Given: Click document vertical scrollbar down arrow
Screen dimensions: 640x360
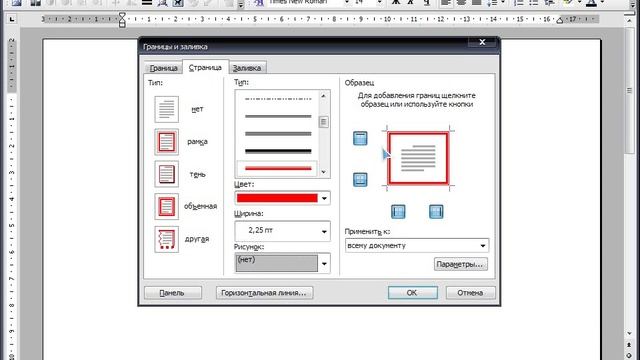Looking at the screenshot, I should pyautogui.click(x=629, y=333).
